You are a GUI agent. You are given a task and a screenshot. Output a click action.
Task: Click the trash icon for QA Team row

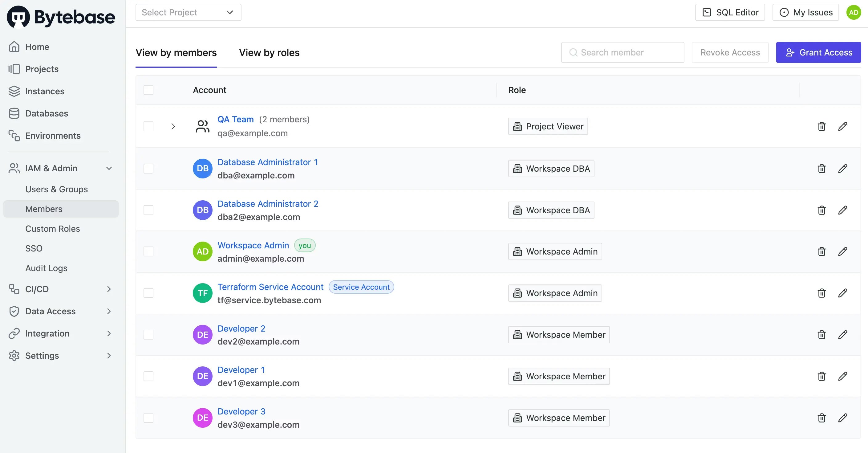click(x=821, y=126)
